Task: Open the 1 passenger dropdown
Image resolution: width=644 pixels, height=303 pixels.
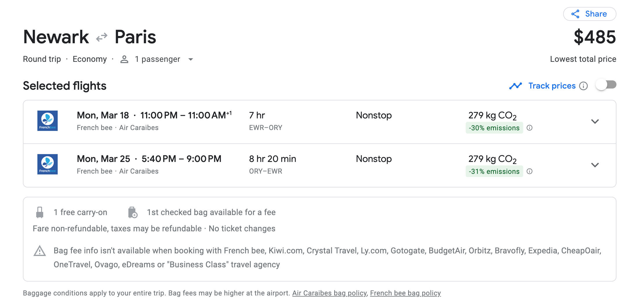Action: [191, 59]
